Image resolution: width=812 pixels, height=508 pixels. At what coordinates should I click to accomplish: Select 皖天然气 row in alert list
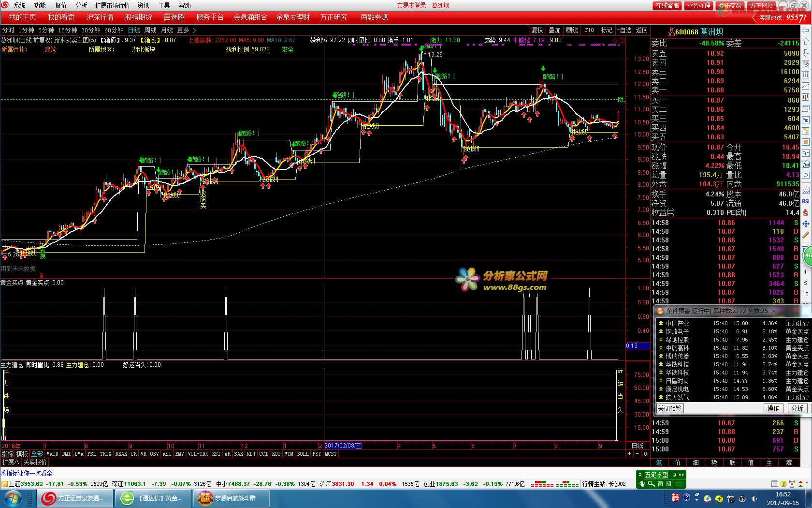(x=733, y=397)
